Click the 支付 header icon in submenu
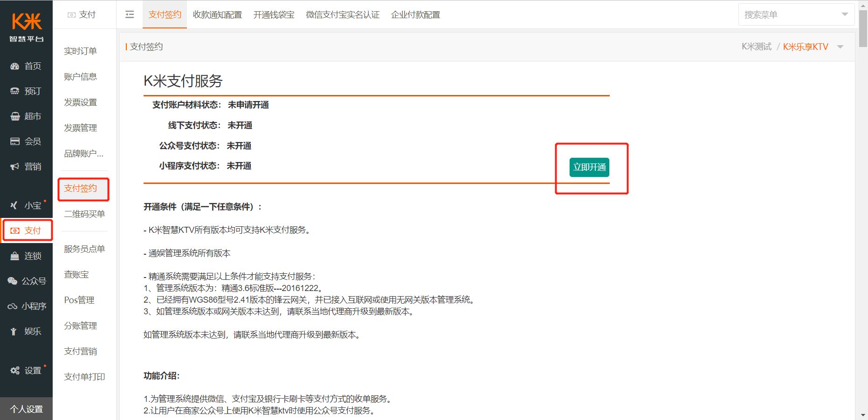 71,15
